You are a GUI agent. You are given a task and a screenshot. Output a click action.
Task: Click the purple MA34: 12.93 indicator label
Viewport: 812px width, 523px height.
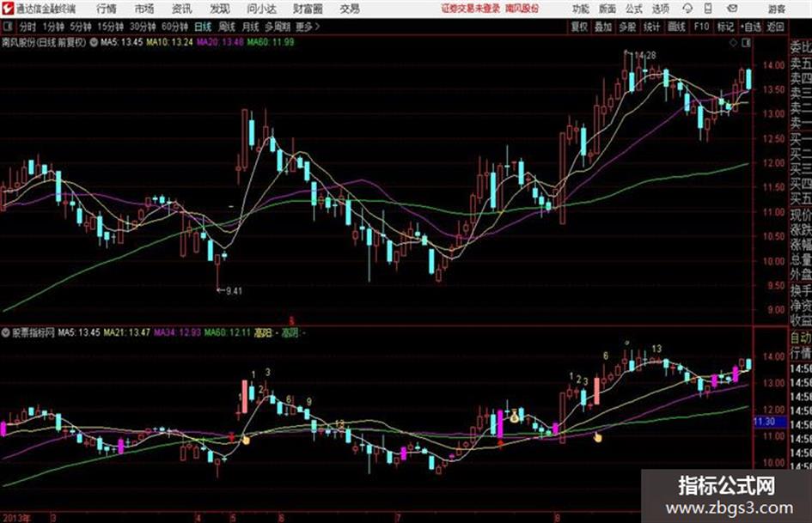(x=177, y=332)
